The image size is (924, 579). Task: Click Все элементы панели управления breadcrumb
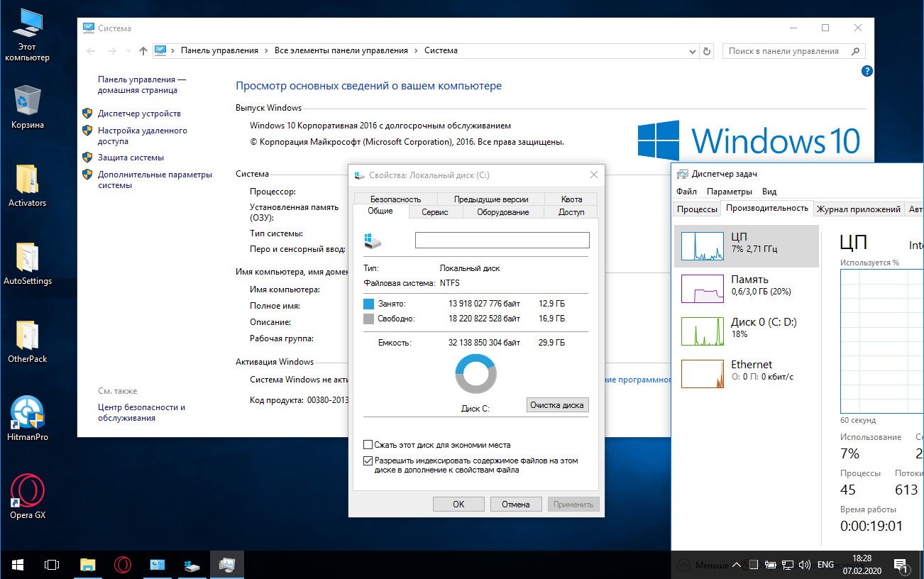(341, 51)
